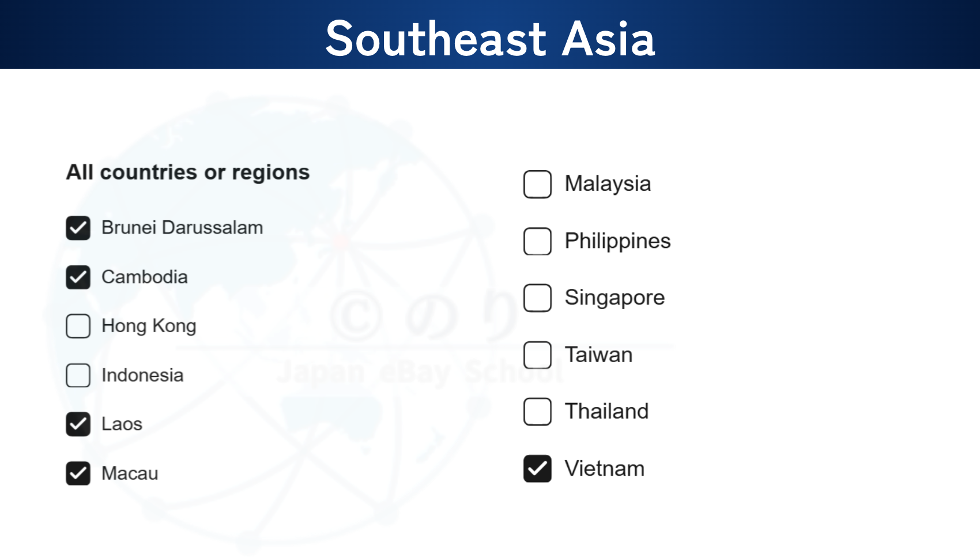
Task: Tick the Malaysia checkbox
Action: point(537,184)
